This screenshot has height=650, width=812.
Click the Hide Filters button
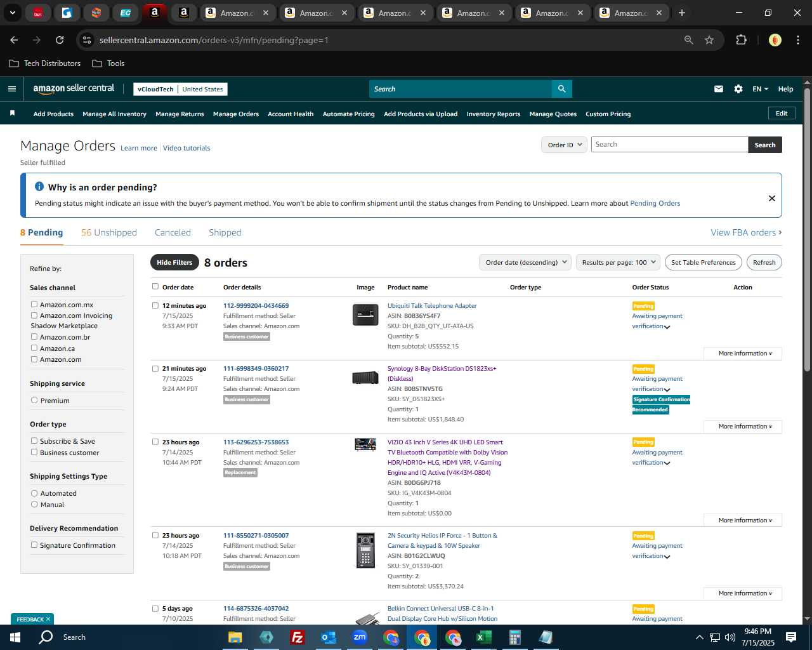tap(174, 262)
